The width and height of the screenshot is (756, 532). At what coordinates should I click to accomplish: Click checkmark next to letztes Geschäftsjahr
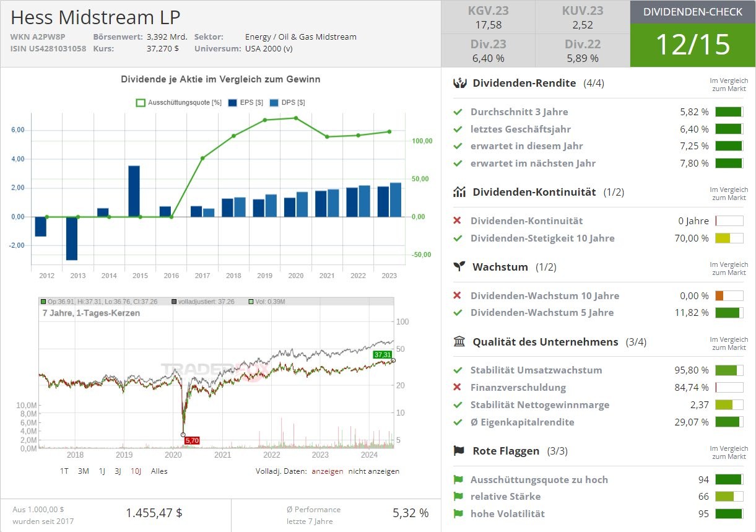[x=458, y=129]
